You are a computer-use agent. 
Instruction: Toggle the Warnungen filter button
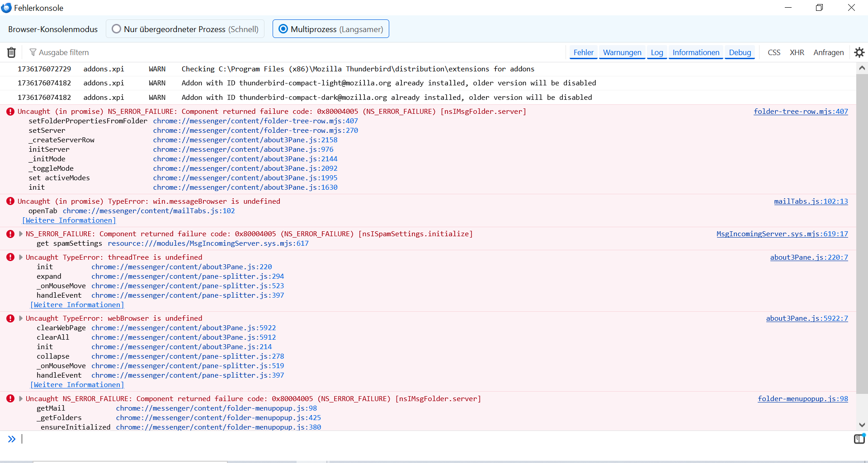622,52
